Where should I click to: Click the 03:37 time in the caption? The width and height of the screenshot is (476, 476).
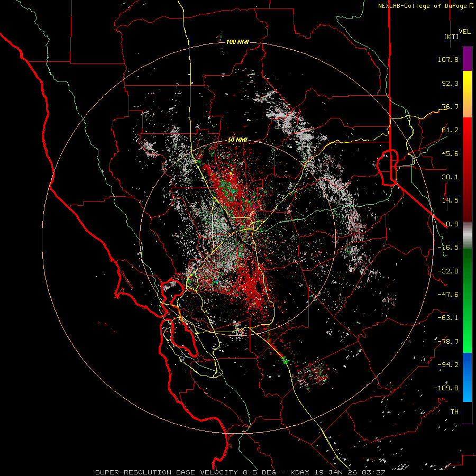point(375,472)
